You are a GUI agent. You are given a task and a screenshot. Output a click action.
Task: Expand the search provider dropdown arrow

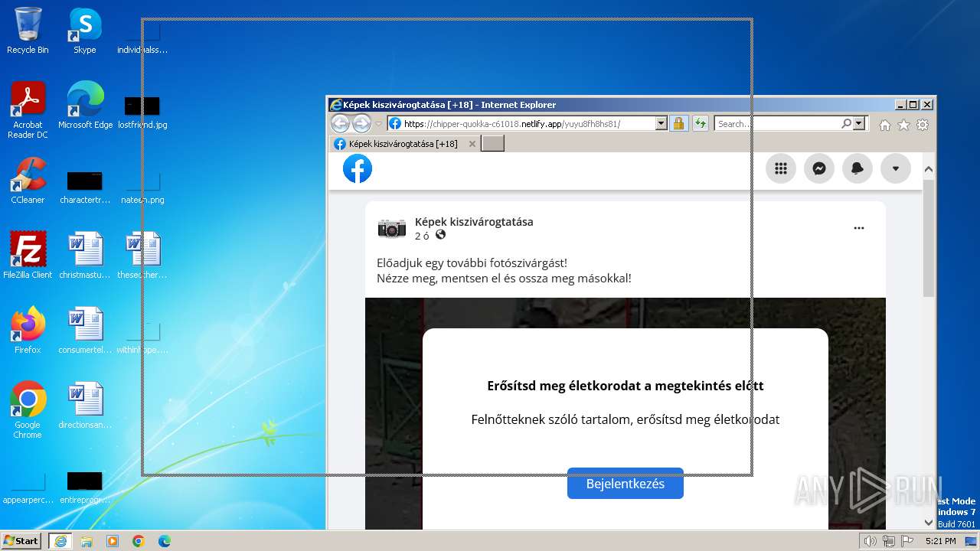pyautogui.click(x=859, y=123)
